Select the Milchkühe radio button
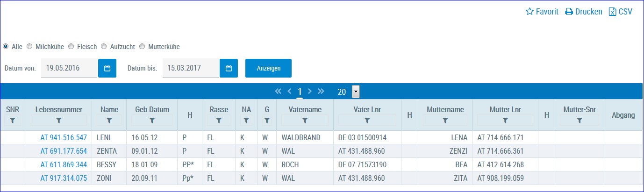Viewport: 644px width, 192px height. pyautogui.click(x=29, y=47)
